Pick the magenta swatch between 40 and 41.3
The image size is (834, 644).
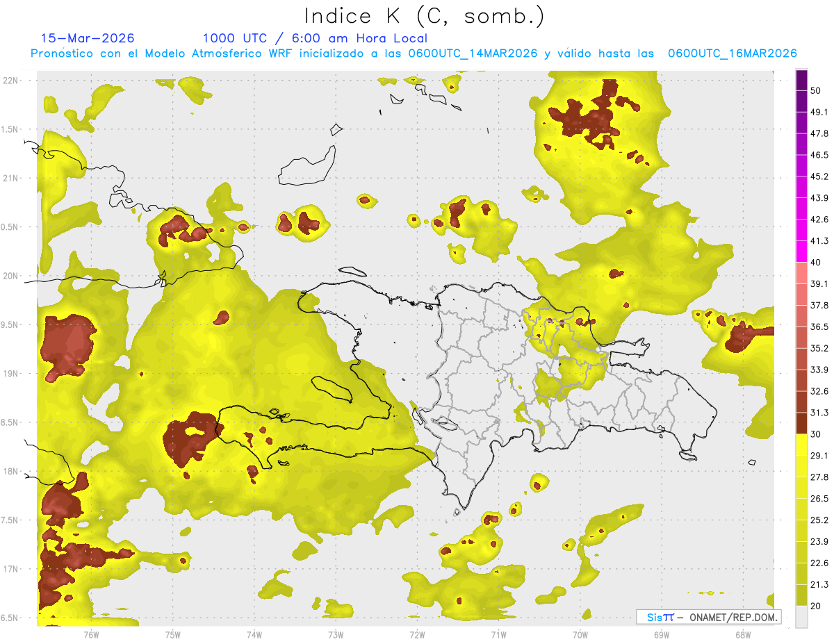pos(801,251)
